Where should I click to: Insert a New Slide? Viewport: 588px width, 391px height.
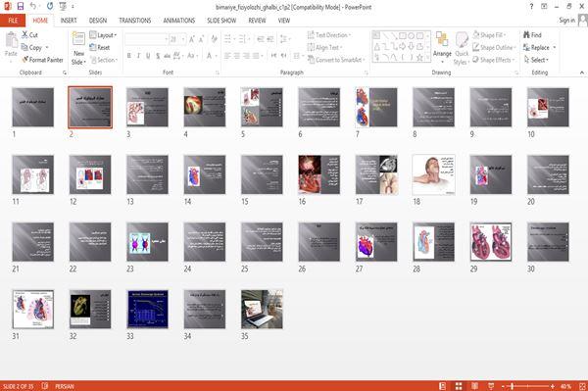pyautogui.click(x=78, y=48)
